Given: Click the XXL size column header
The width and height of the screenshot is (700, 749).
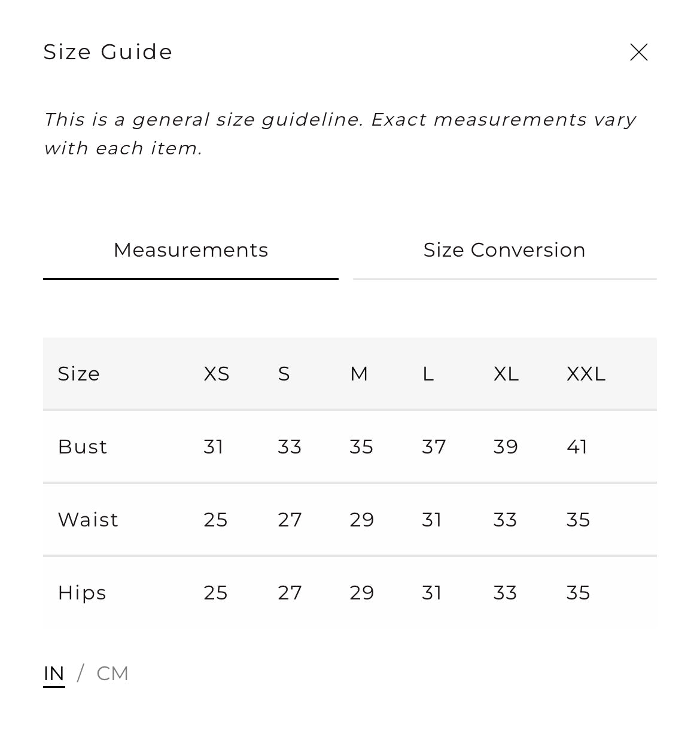Looking at the screenshot, I should pyautogui.click(x=586, y=374).
